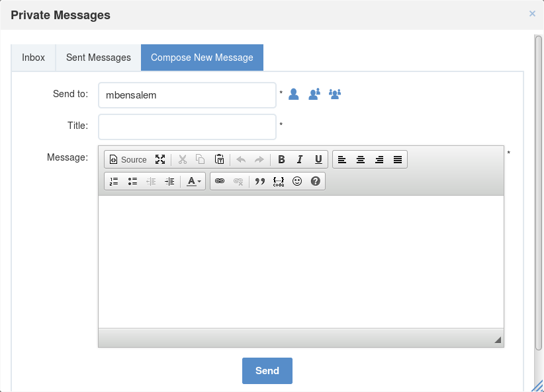Image resolution: width=544 pixels, height=392 pixels.
Task: Click the dialog corner resize grip
Action: (538, 386)
